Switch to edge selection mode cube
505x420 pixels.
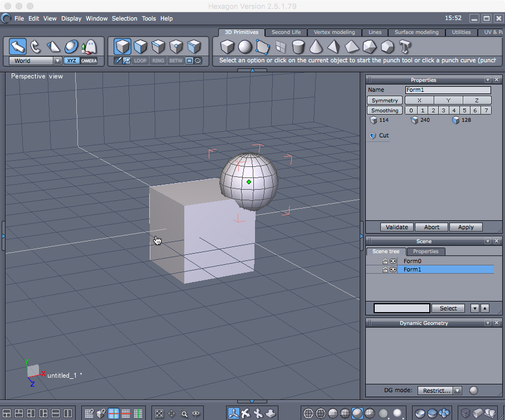(158, 46)
